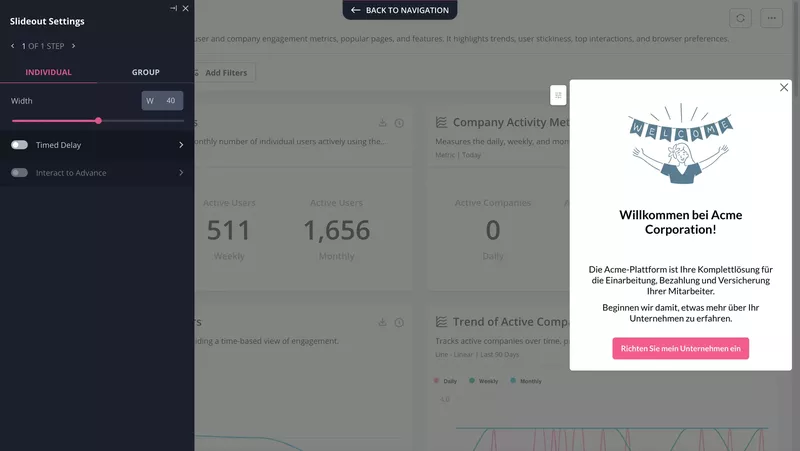The image size is (800, 451).
Task: Toggle the Interact to Advance switch
Action: pyautogui.click(x=19, y=173)
